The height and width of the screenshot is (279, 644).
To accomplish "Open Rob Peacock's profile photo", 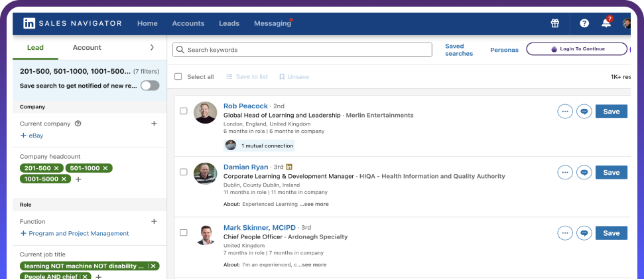I will [206, 112].
